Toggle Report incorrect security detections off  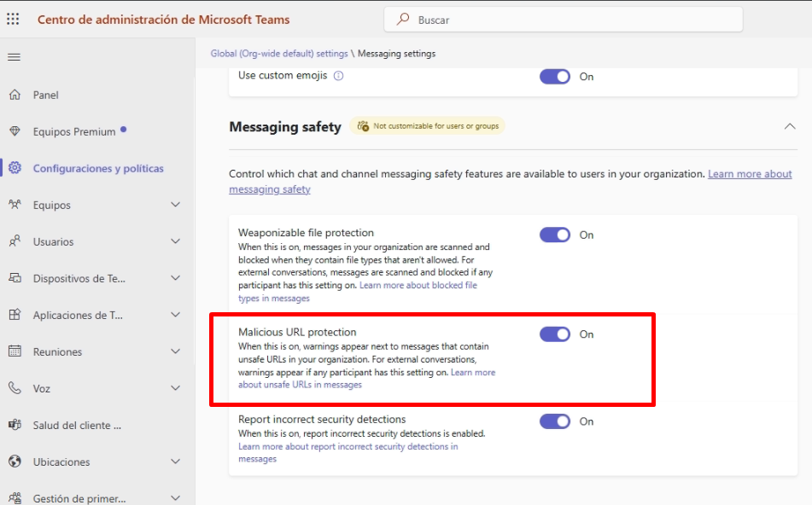point(555,421)
